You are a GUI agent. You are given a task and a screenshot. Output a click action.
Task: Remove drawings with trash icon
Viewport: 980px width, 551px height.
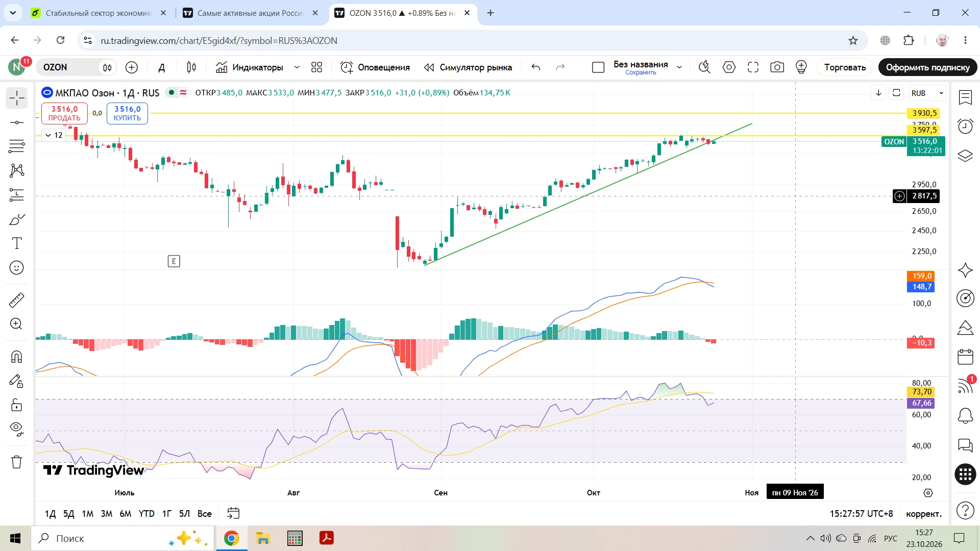pos(17,462)
